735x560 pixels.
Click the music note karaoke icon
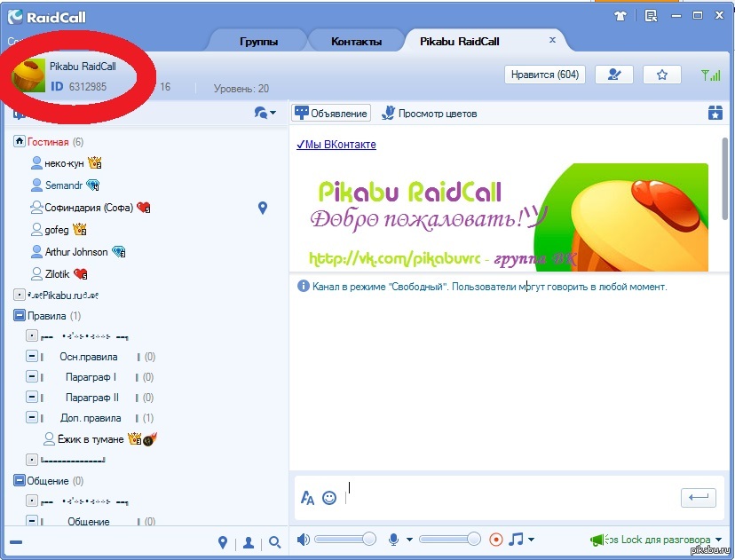pyautogui.click(x=516, y=539)
